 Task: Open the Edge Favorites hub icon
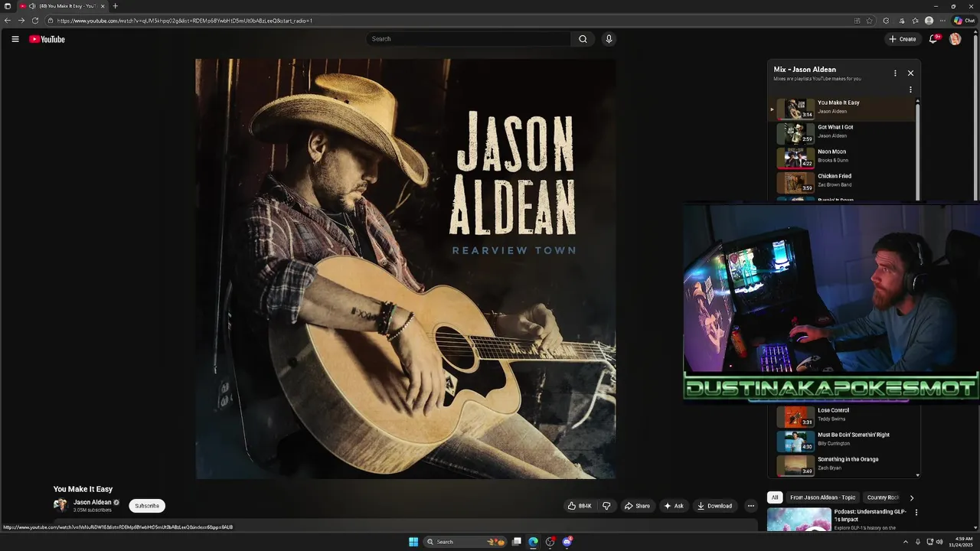915,21
